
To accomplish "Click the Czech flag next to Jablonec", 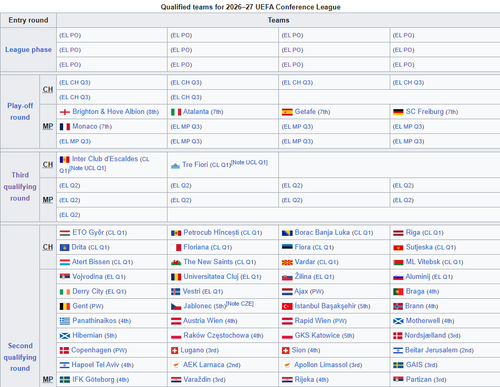I will click(176, 306).
